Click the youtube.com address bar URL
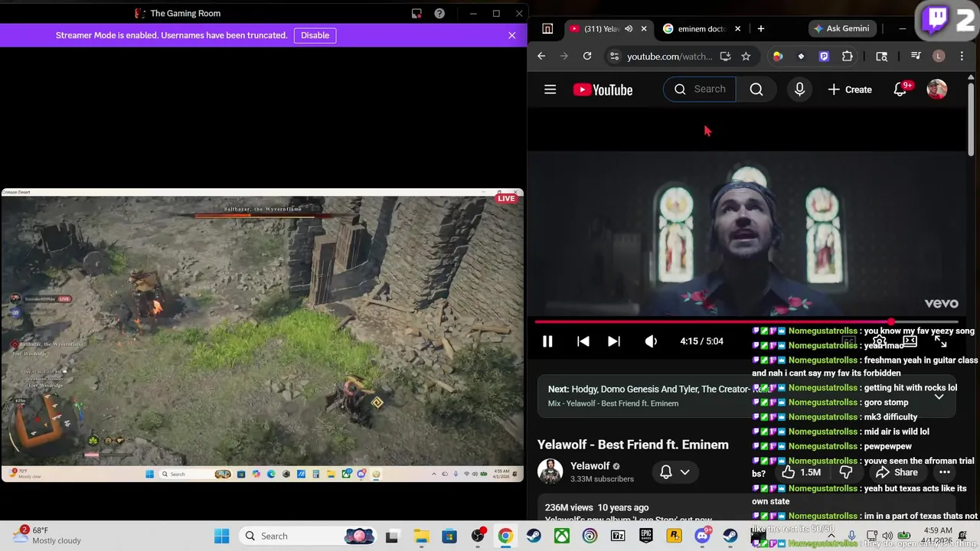The height and width of the screenshot is (551, 980). pos(669,56)
